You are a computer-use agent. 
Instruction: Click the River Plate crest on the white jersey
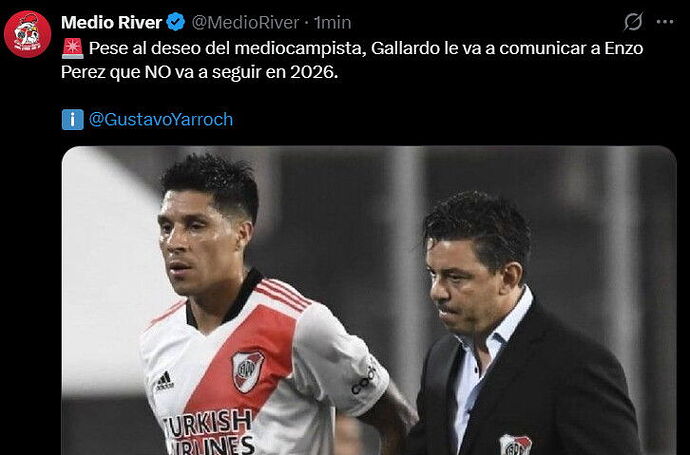(x=247, y=371)
